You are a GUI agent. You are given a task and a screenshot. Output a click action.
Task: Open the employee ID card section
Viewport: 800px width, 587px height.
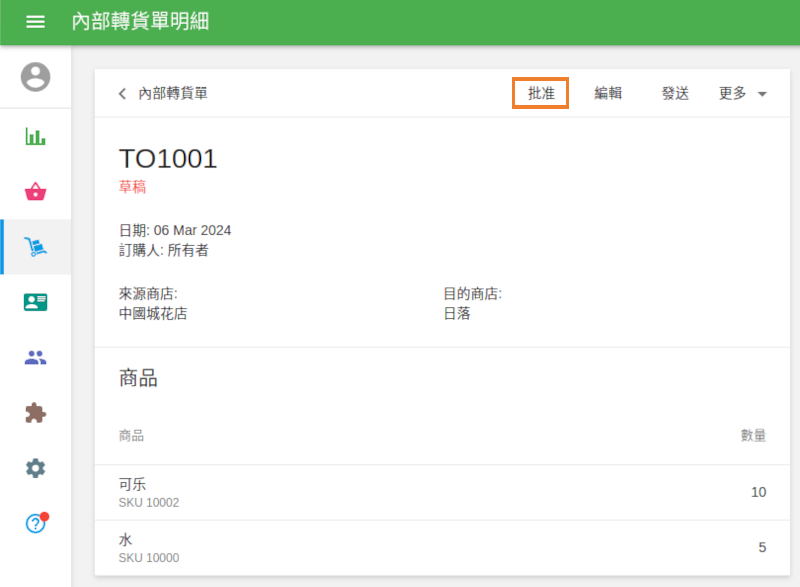coord(35,302)
